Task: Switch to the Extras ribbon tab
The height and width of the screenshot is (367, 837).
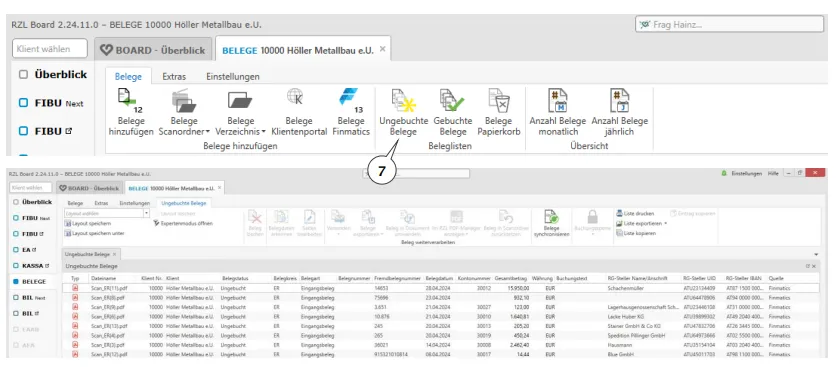Action: (174, 76)
